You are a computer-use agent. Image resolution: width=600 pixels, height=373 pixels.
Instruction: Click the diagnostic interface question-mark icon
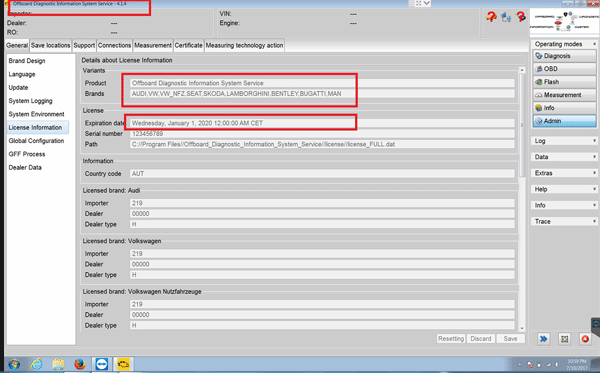point(521,17)
